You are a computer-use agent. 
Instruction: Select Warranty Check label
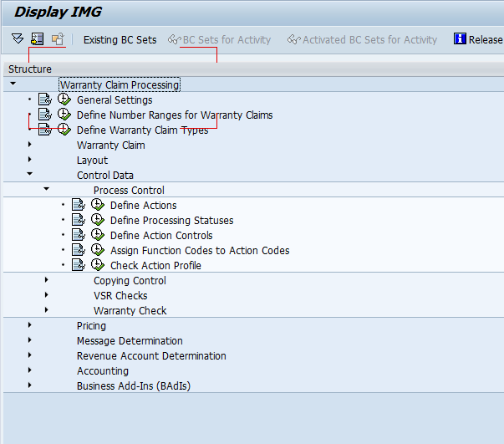pyautogui.click(x=130, y=311)
